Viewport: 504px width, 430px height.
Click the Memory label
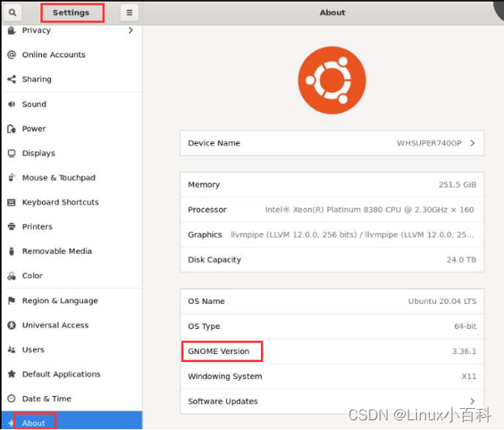[204, 184]
